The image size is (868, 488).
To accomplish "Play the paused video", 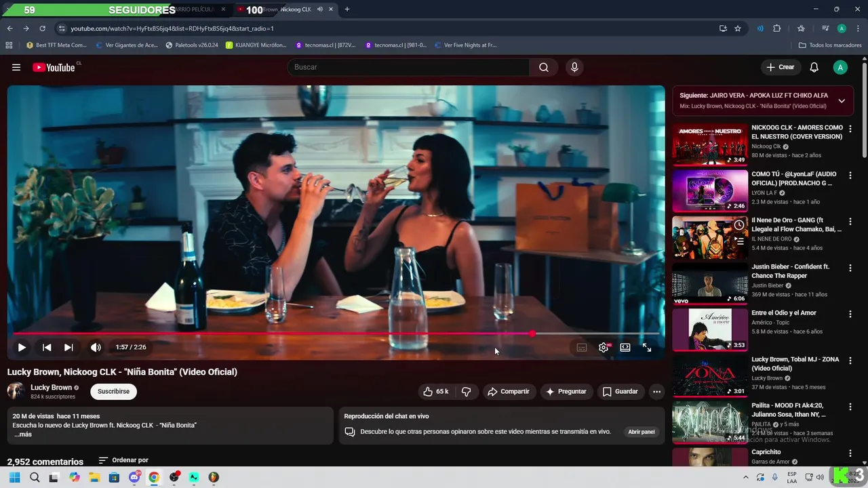I will click(x=22, y=347).
